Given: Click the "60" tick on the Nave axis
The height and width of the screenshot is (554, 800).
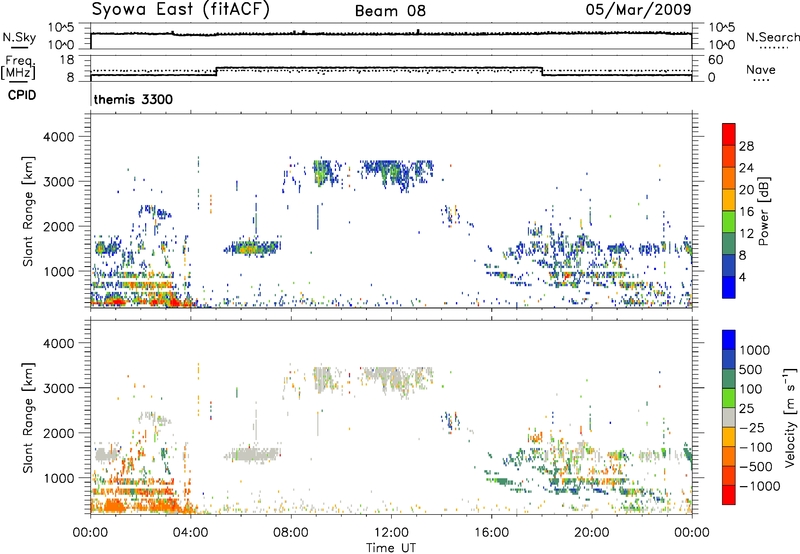Looking at the screenshot, I should [715, 60].
